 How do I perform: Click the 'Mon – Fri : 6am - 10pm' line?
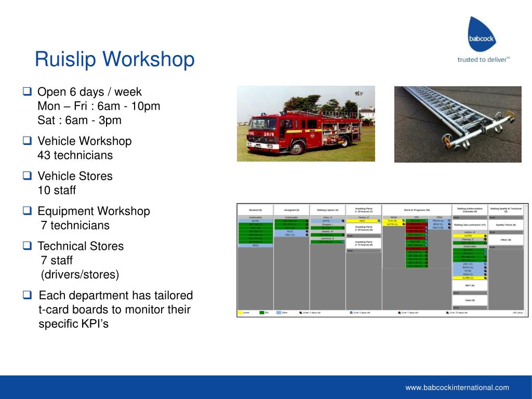tap(99, 106)
